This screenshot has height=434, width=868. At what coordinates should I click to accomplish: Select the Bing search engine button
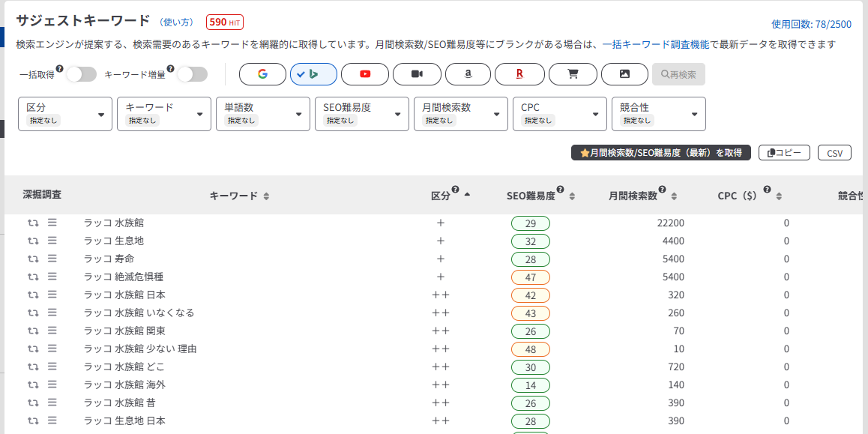(313, 74)
